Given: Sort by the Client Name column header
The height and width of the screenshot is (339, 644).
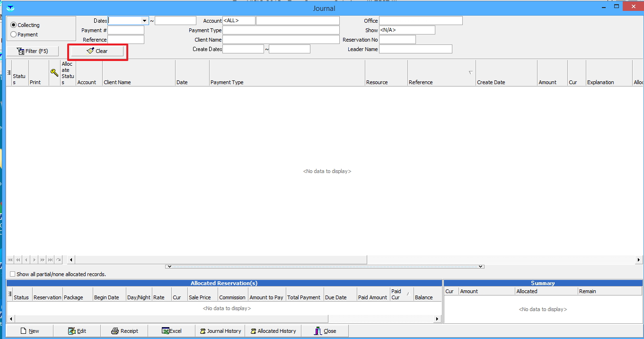Looking at the screenshot, I should click(x=139, y=82).
